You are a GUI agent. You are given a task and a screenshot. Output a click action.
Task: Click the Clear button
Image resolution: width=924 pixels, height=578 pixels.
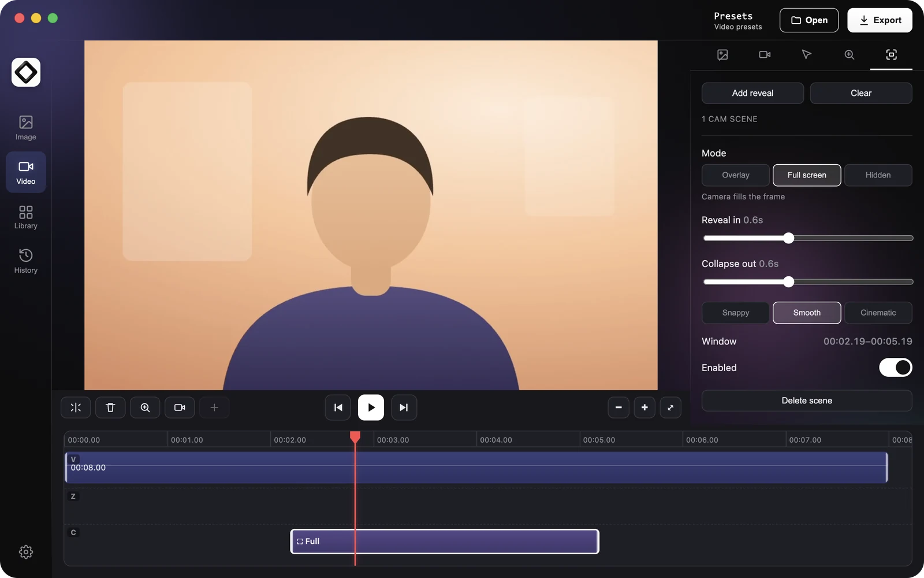861,93
